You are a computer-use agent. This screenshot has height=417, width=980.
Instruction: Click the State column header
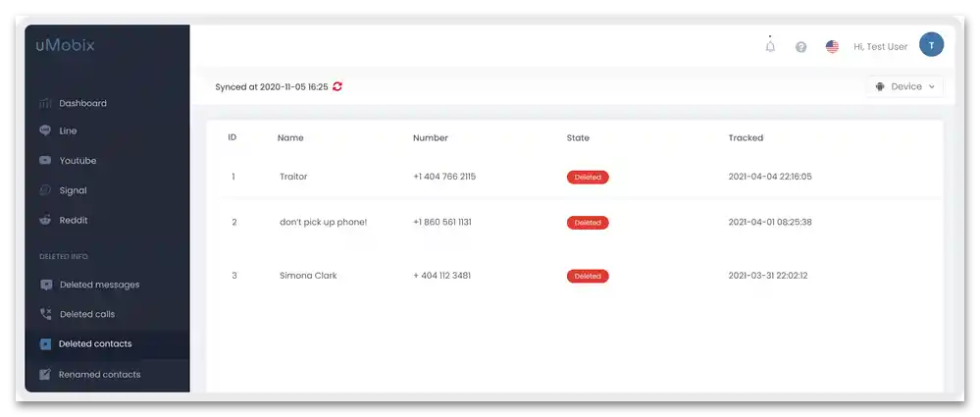578,137
